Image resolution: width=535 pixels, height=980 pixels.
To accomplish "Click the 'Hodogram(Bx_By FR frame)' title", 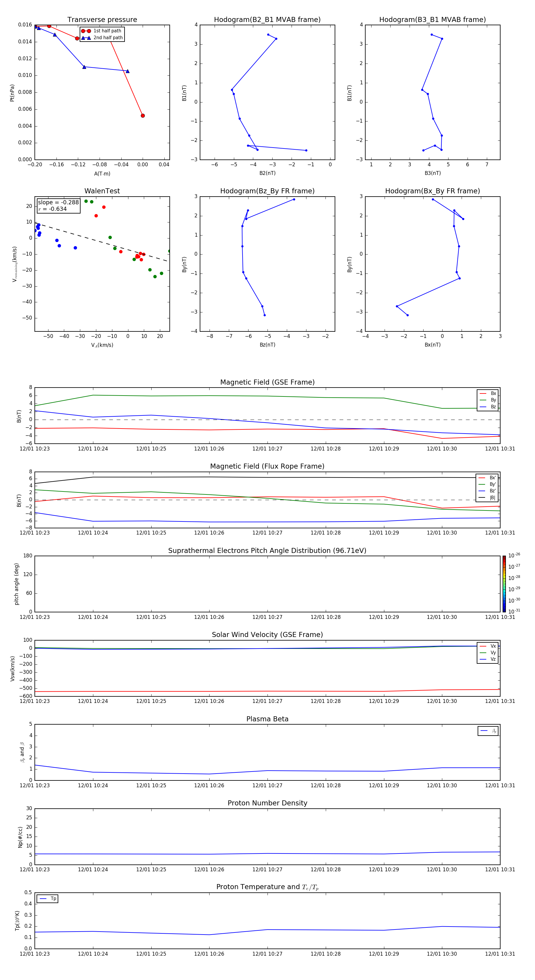I will pos(432,191).
